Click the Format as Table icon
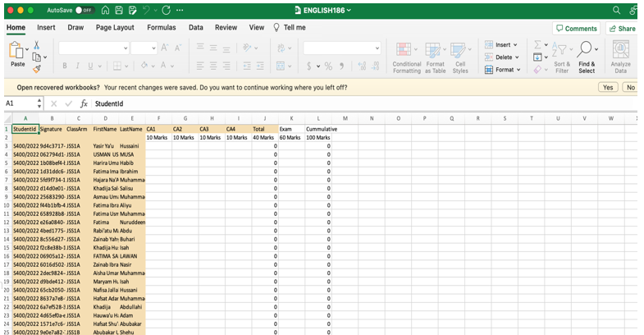 435,57
